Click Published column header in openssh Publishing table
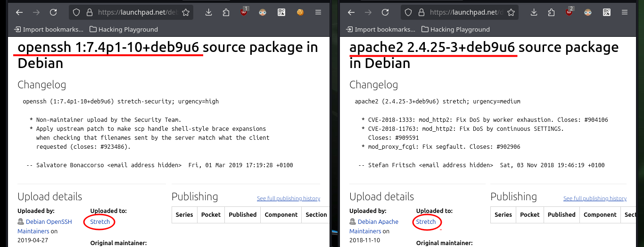This screenshot has height=247, width=644. pos(242,214)
